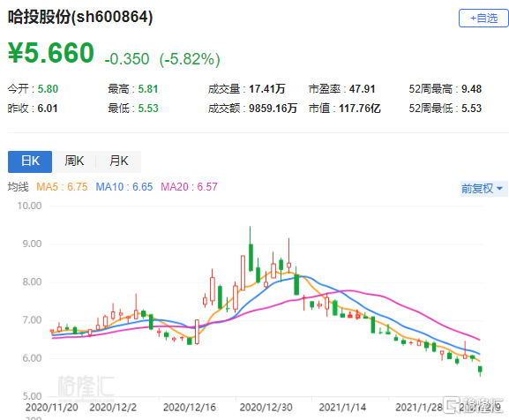Click the 最低 low value 5.53
The image size is (509, 420).
pos(148,109)
